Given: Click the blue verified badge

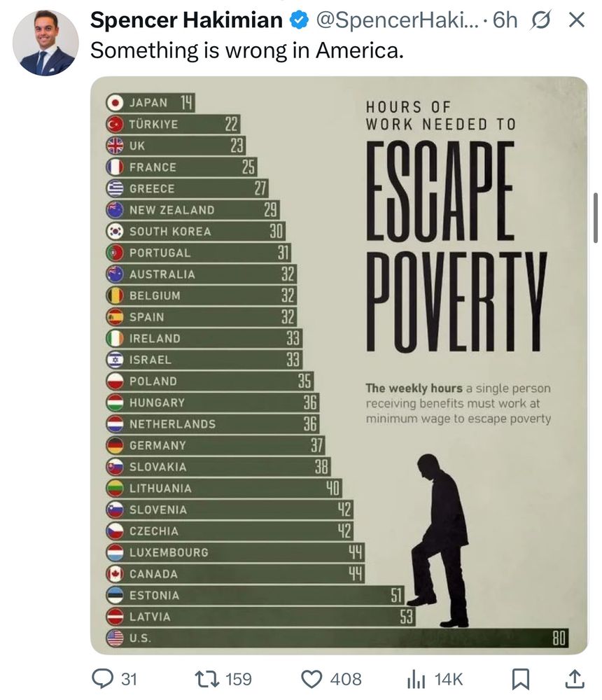Looking at the screenshot, I should (x=298, y=21).
